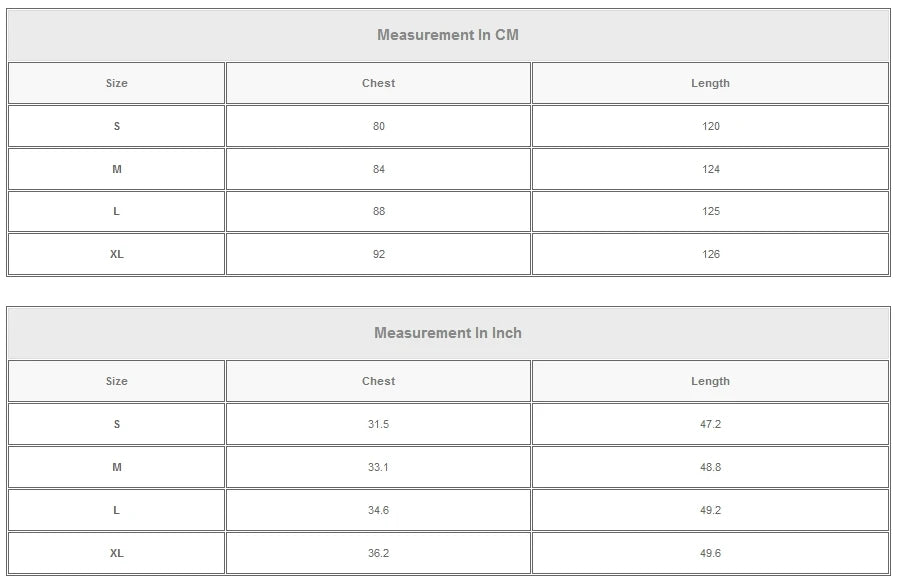Click the chest value 92
Screen dimensions: 899x584
pos(378,254)
